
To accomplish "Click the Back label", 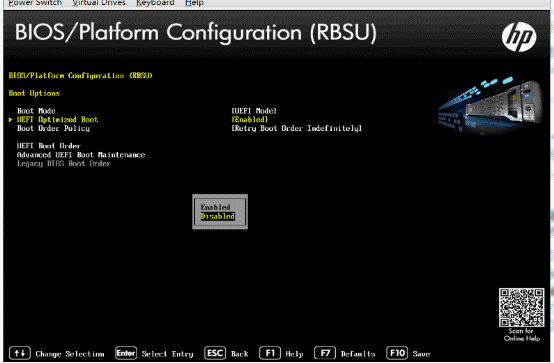I will coord(240,354).
